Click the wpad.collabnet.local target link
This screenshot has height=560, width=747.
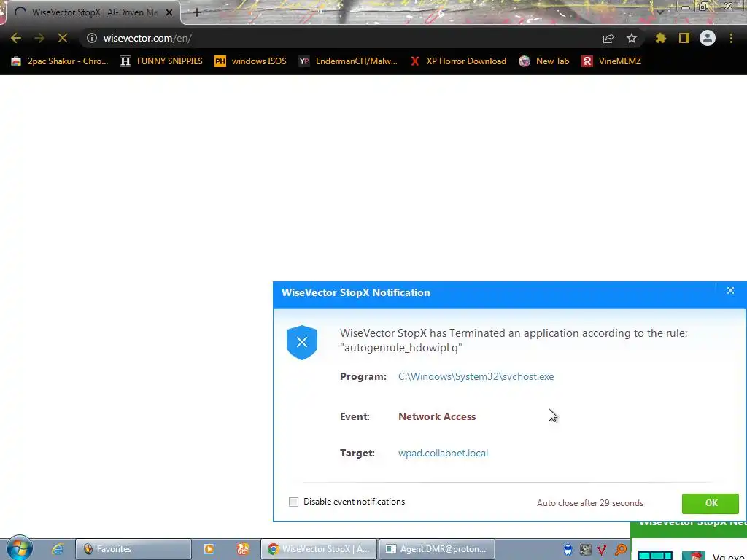point(443,453)
